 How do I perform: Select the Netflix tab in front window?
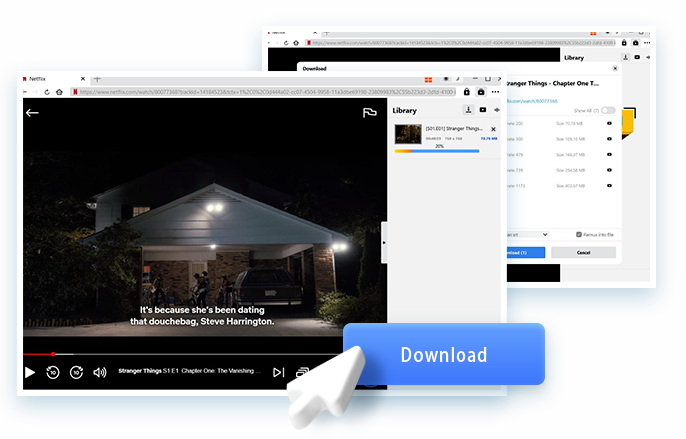tap(37, 79)
